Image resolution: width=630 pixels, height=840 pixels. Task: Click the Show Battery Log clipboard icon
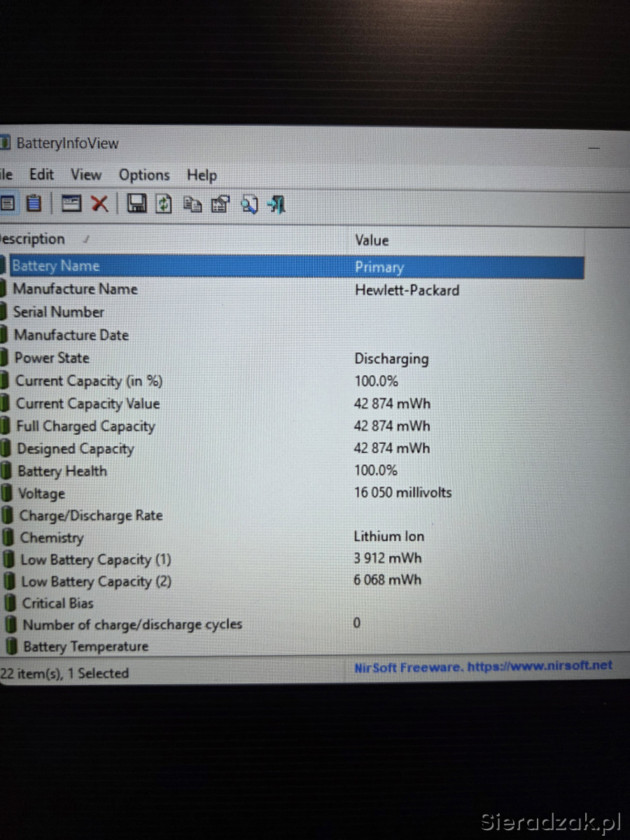34,204
